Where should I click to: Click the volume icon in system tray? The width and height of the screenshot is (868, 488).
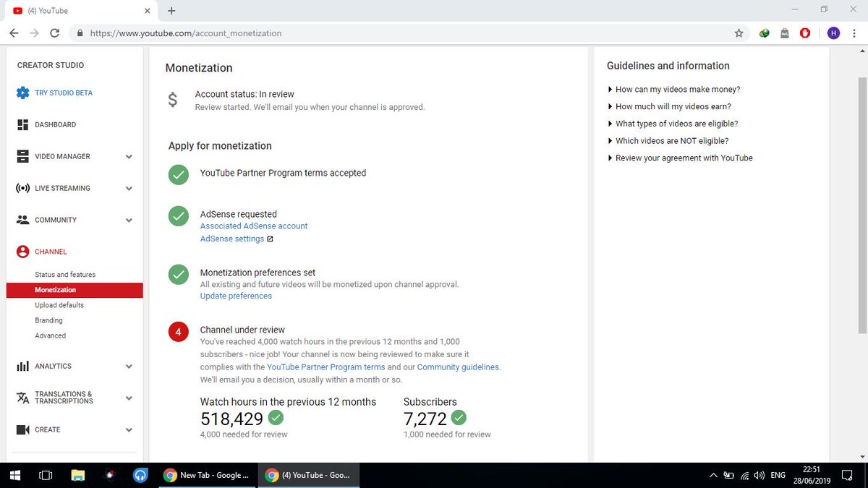click(759, 476)
